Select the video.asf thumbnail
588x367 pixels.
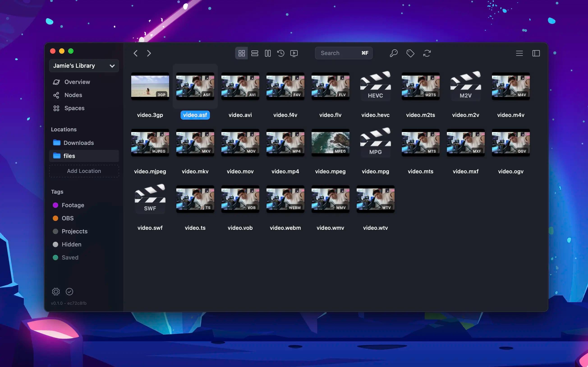(195, 86)
